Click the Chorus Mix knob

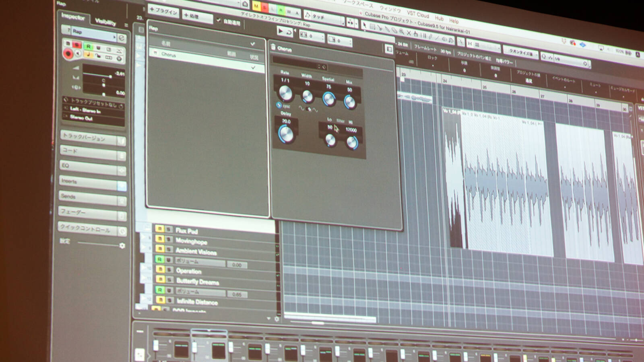pos(350,102)
